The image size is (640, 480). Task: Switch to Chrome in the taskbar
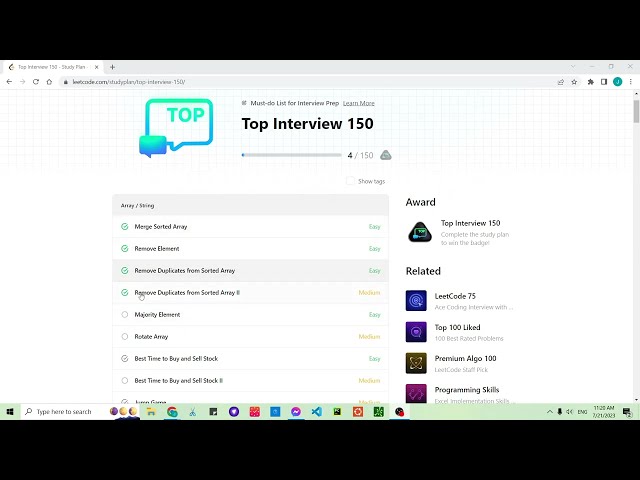[172, 412]
